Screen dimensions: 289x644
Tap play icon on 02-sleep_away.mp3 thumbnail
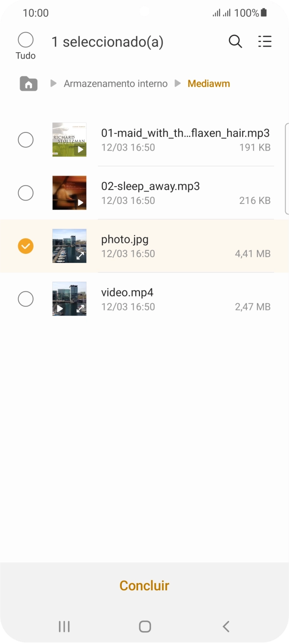[x=81, y=203]
